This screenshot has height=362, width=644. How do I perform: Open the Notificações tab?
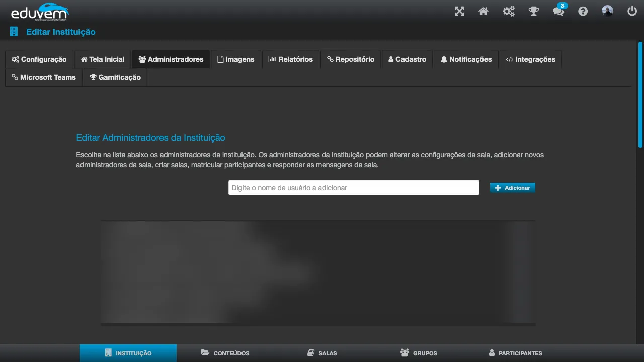466,59
